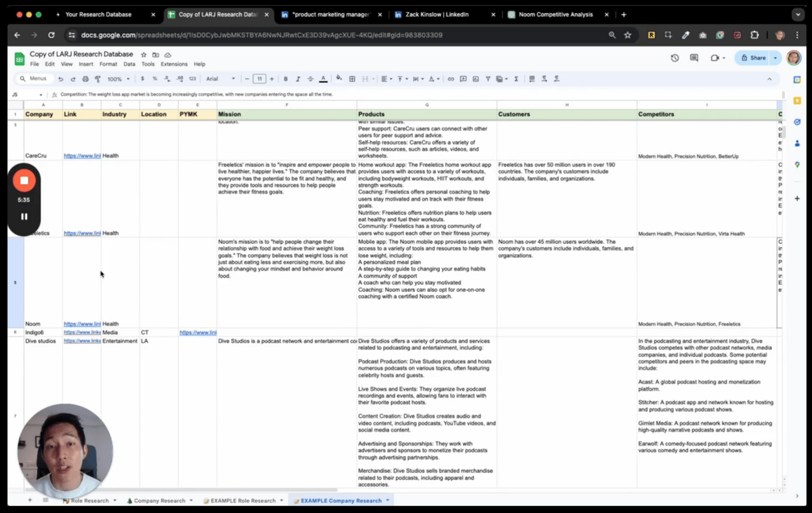Click the insert link icon
The width and height of the screenshot is (812, 513).
click(x=451, y=79)
